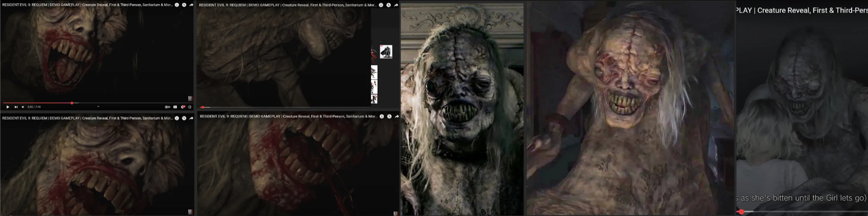Play the video paused at 2:35

pyautogui.click(x=8, y=107)
